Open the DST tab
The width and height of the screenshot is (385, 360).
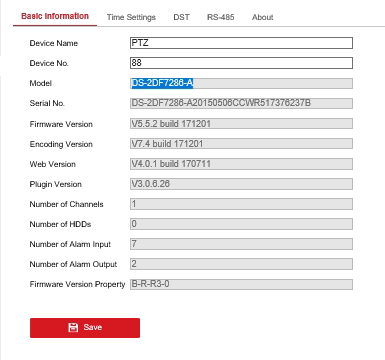(181, 17)
